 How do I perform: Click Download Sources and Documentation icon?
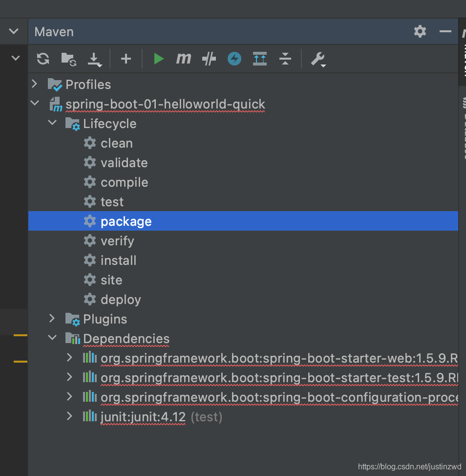tap(95, 60)
